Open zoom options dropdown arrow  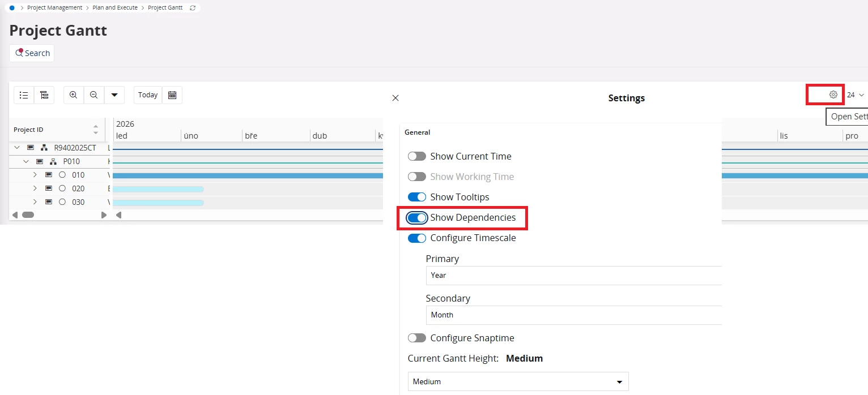(x=114, y=95)
